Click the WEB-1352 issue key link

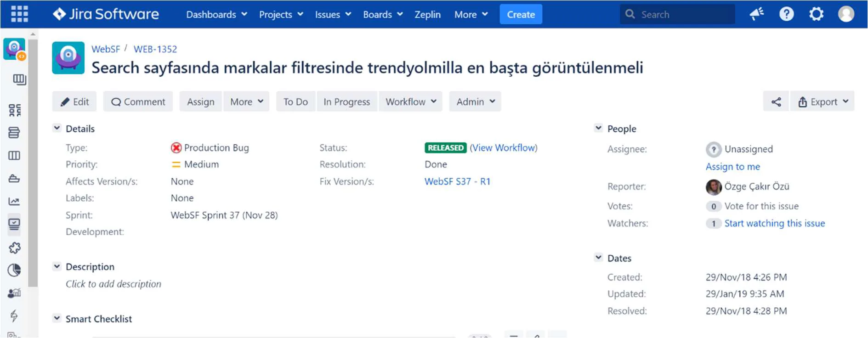point(155,49)
